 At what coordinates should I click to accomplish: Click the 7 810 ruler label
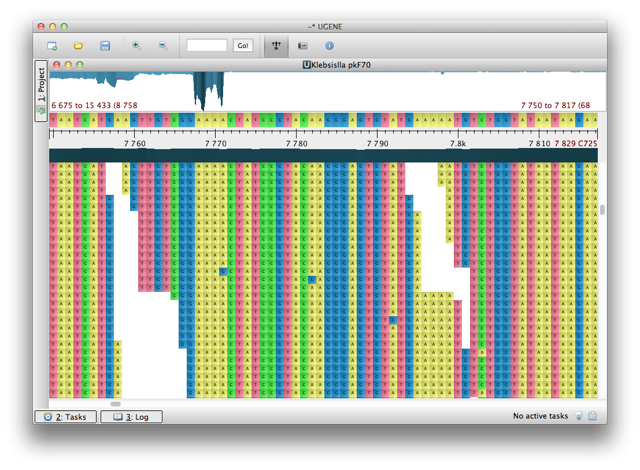click(539, 143)
